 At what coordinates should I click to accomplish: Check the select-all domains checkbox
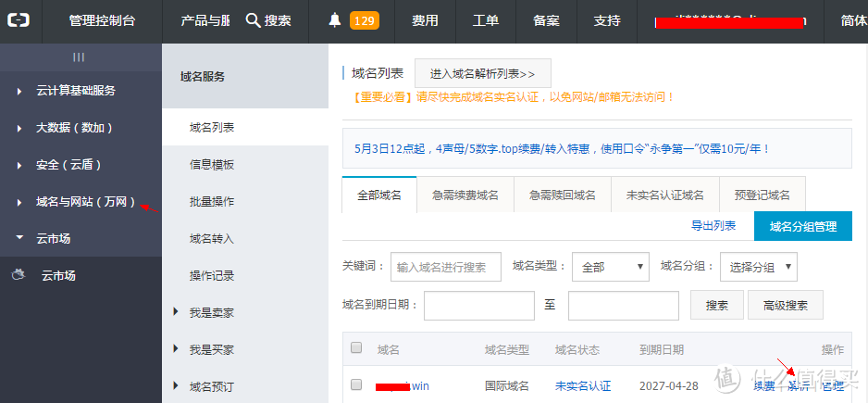356,347
